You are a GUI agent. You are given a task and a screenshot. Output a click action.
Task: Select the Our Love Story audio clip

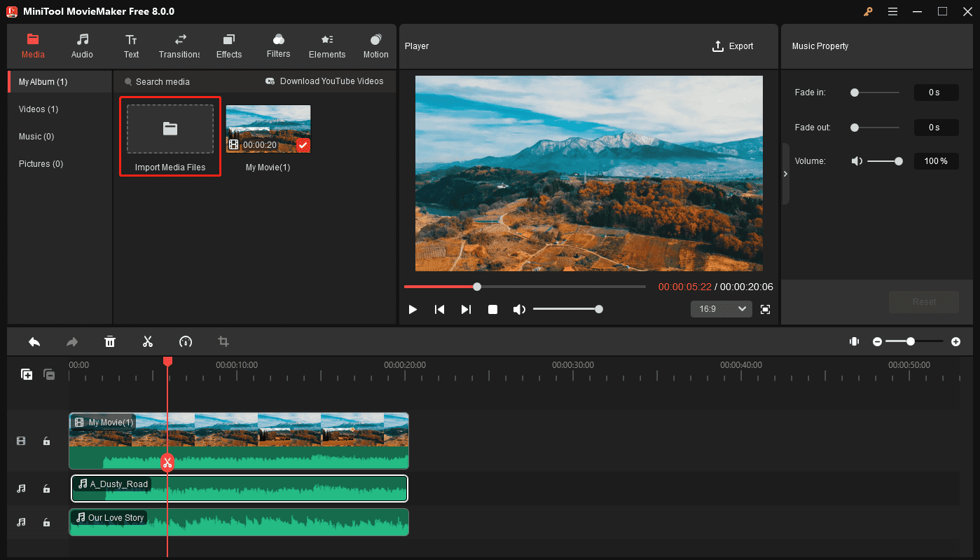click(x=239, y=522)
